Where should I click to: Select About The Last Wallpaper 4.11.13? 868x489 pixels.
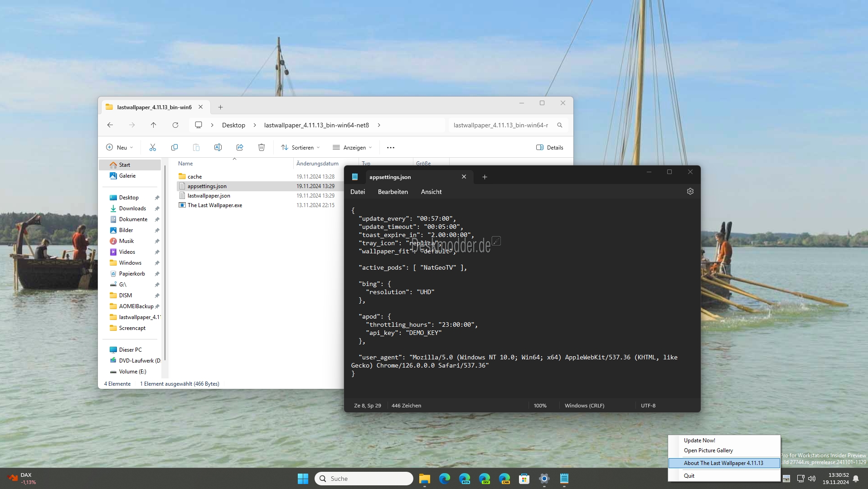[724, 463]
